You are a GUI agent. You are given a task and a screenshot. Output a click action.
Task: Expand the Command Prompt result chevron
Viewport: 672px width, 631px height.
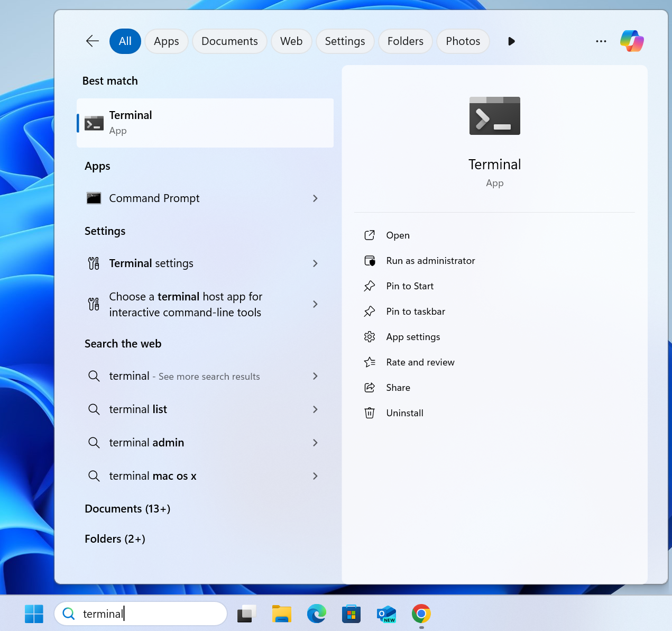(315, 198)
